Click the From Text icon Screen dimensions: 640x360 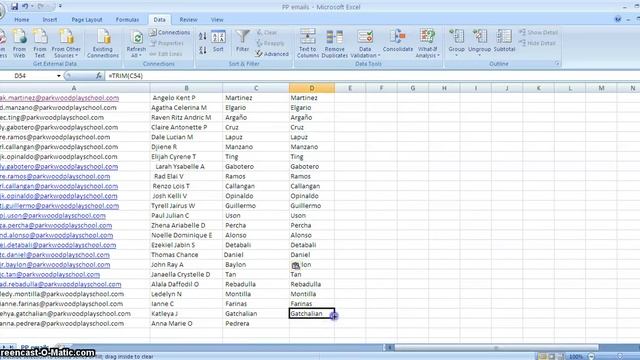click(x=40, y=43)
